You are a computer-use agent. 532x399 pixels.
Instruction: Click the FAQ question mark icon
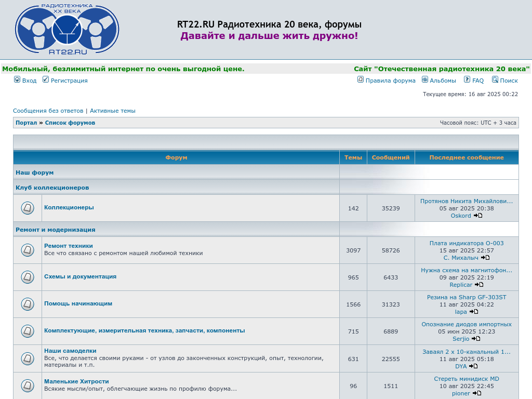pyautogui.click(x=467, y=79)
